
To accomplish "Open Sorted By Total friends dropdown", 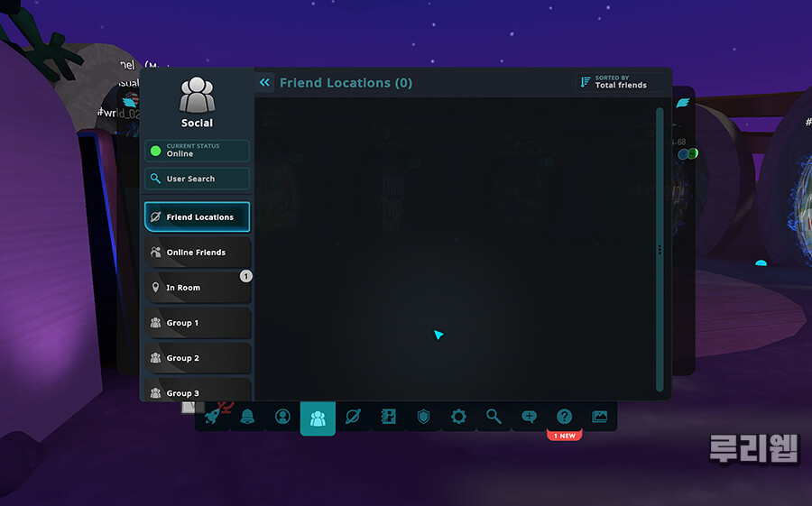I will [x=621, y=82].
